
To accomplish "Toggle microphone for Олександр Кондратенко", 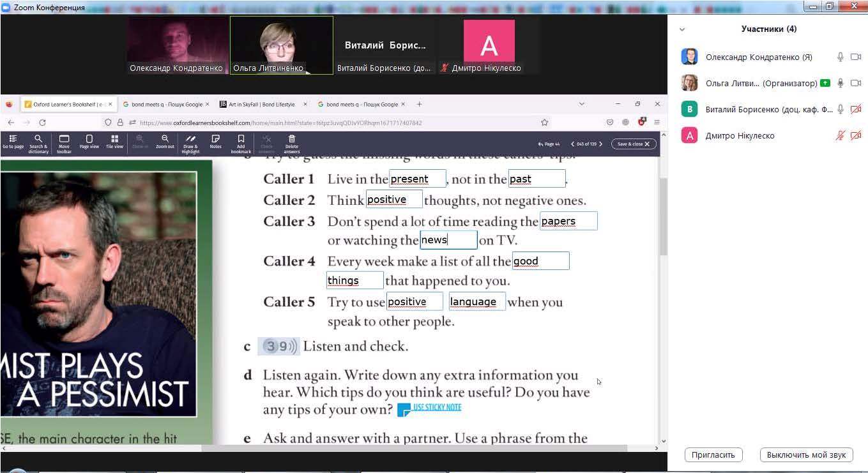I will pyautogui.click(x=841, y=57).
